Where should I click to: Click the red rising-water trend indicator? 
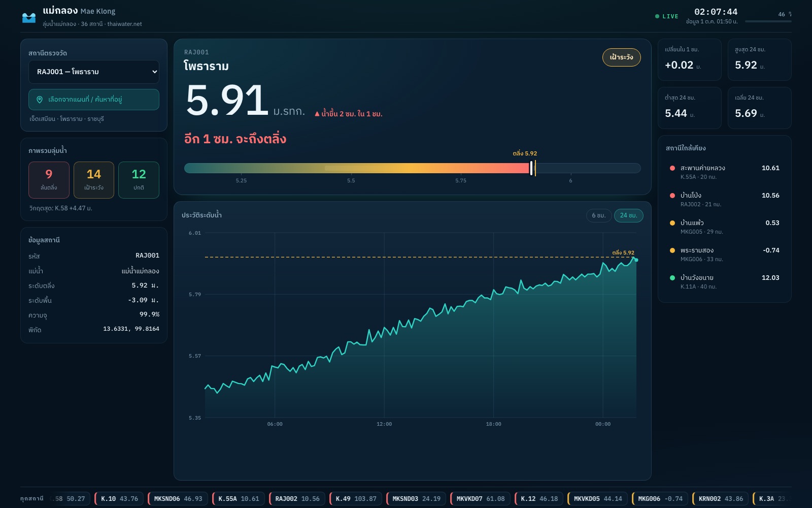pyautogui.click(x=348, y=114)
